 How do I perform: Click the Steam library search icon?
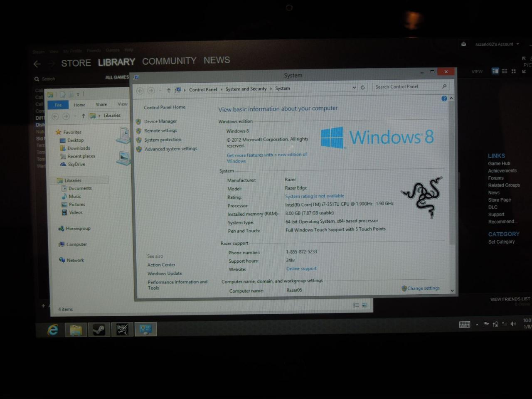click(37, 79)
